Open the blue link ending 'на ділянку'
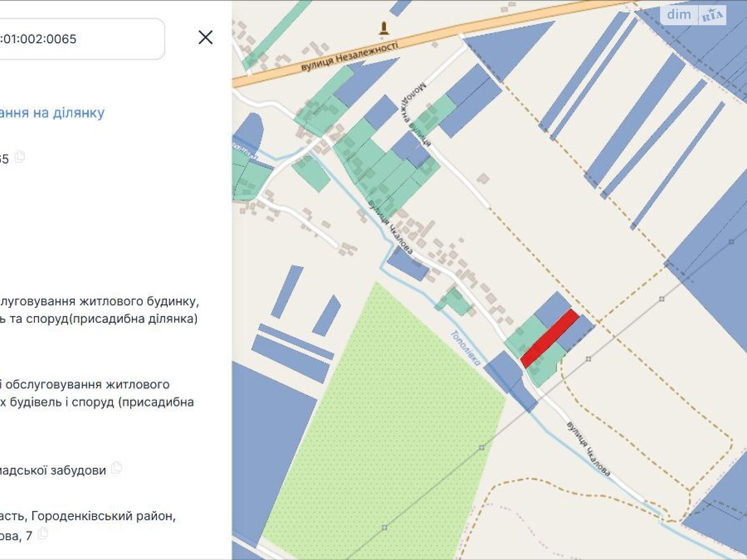Screen dimensions: 747x560 (52, 113)
